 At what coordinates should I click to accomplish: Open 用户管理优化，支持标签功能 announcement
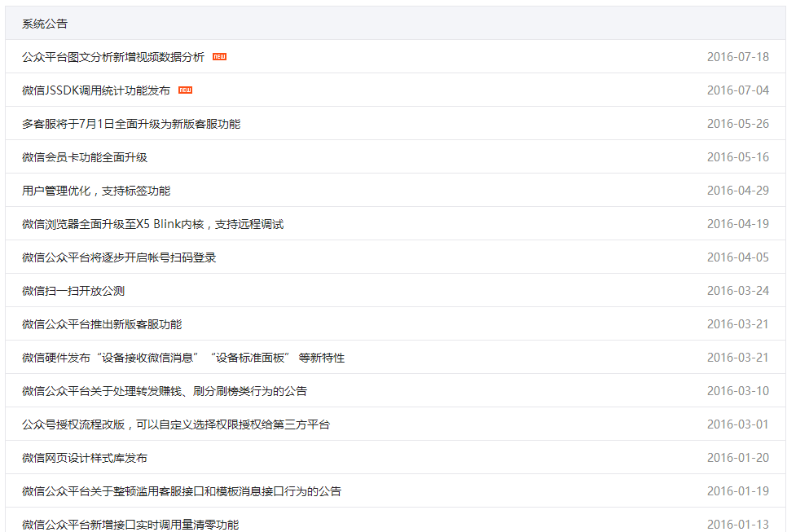[96, 191]
